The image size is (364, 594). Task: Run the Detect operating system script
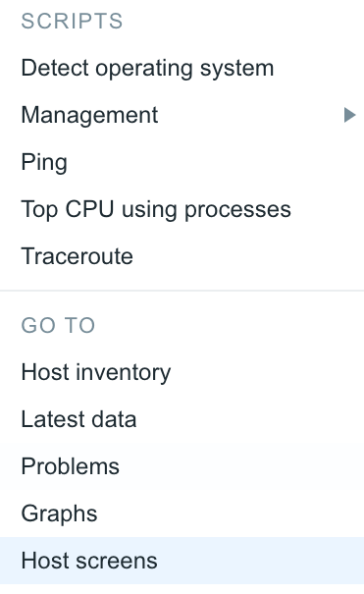(x=182, y=68)
